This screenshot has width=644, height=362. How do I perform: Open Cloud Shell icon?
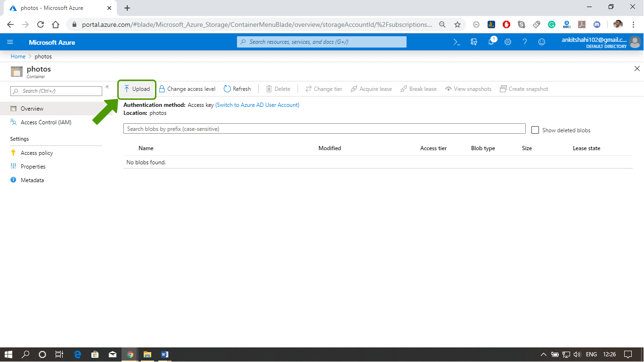(457, 42)
